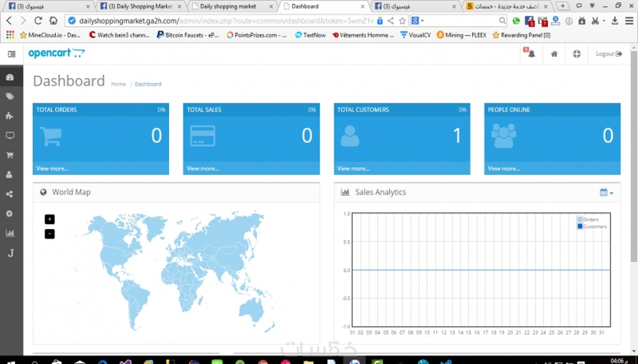Toggle the sidebar menu collapse icon
Screen dimensions: 638x364
[x=12, y=54]
